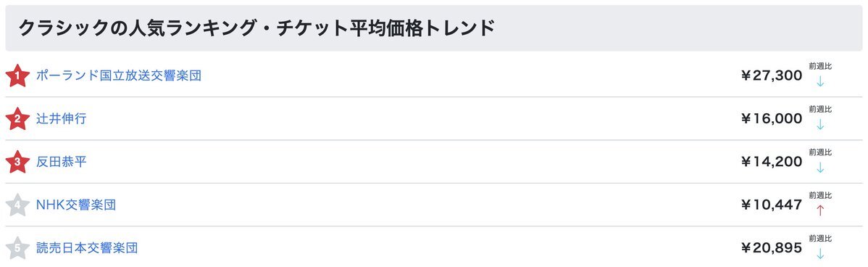This screenshot has width=868, height=267.
Task: Open the 辻井伸行 artist link
Action: point(61,119)
